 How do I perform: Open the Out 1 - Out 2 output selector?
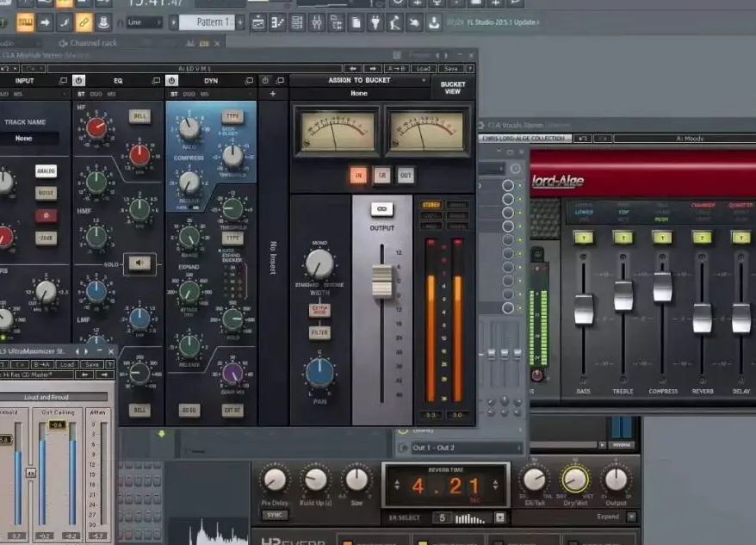467,448
